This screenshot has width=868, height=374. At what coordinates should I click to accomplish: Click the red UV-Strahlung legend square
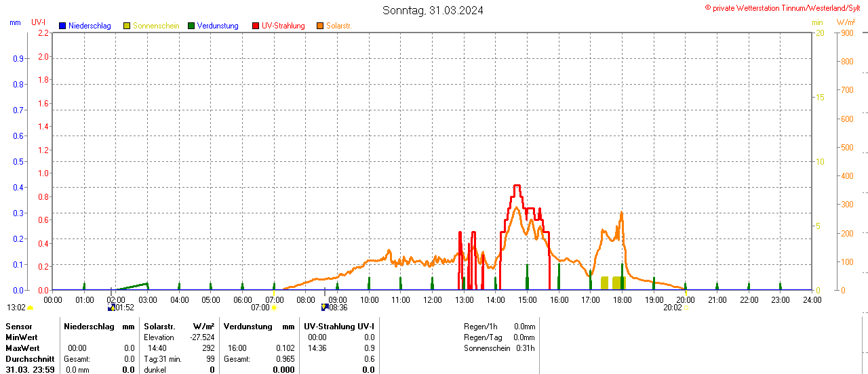(x=256, y=26)
